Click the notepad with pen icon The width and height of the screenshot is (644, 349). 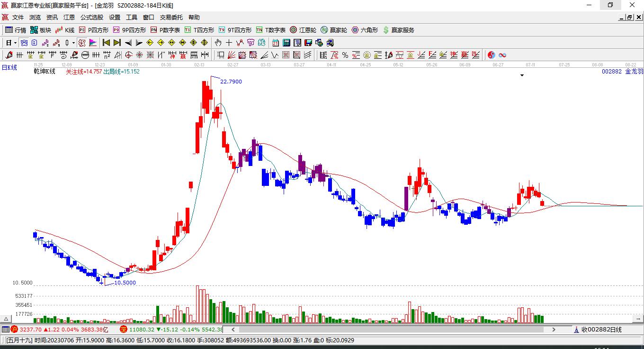(x=297, y=43)
